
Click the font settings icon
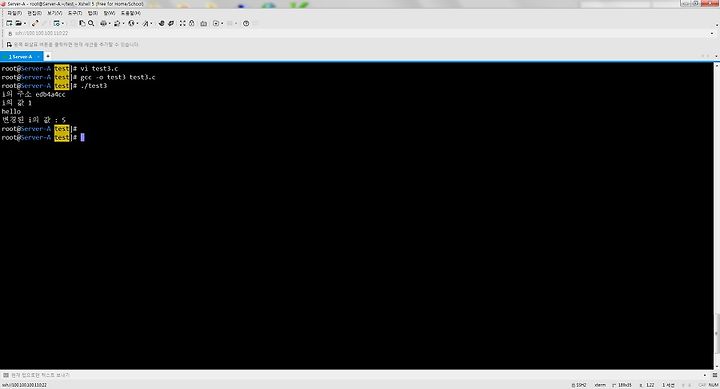(146, 23)
